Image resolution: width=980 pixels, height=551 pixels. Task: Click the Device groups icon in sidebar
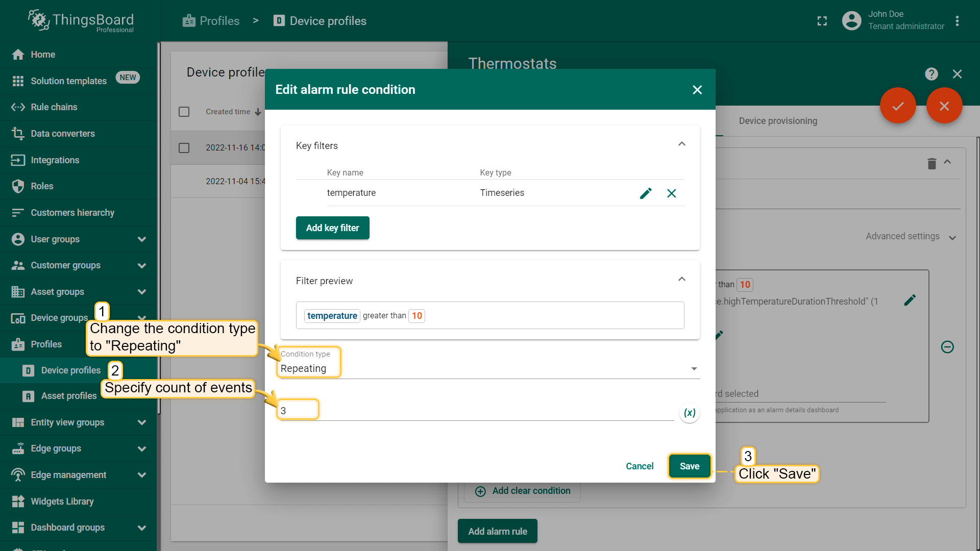[x=18, y=318]
